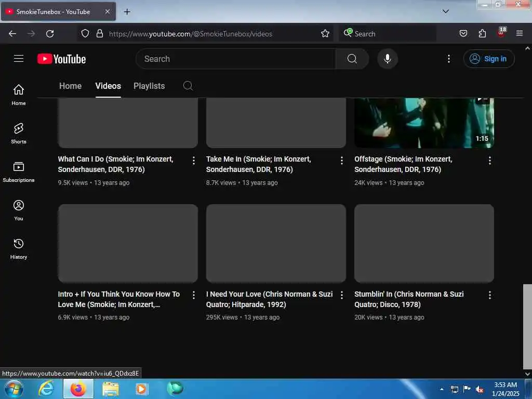Click inside the YouTube search field
Image resolution: width=532 pixels, height=399 pixels.
pyautogui.click(x=236, y=59)
